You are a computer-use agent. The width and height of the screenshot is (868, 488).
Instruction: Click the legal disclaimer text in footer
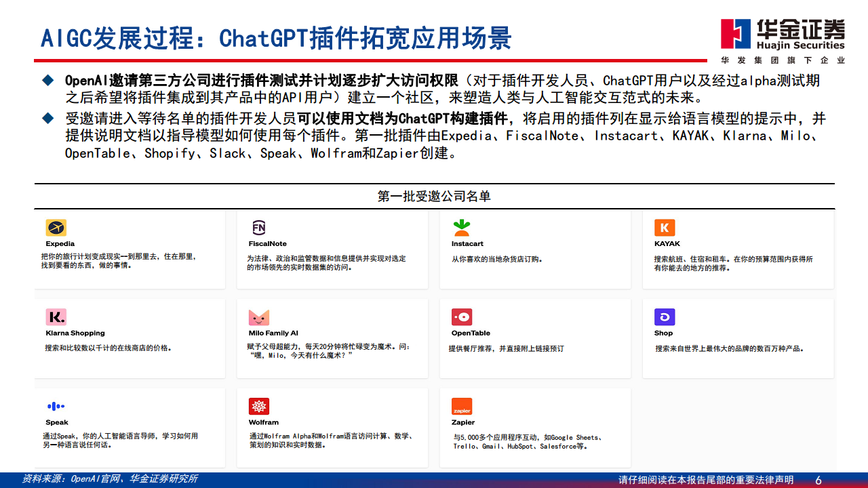[706, 480]
